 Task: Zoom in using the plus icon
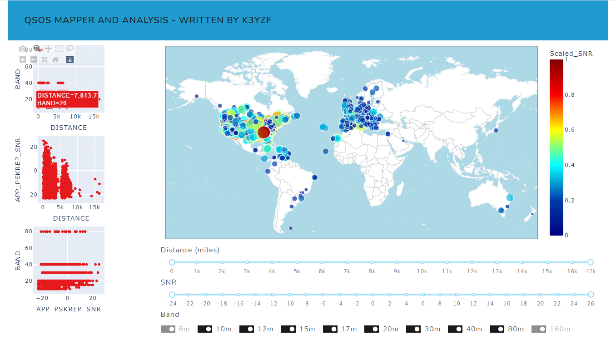(x=22, y=59)
